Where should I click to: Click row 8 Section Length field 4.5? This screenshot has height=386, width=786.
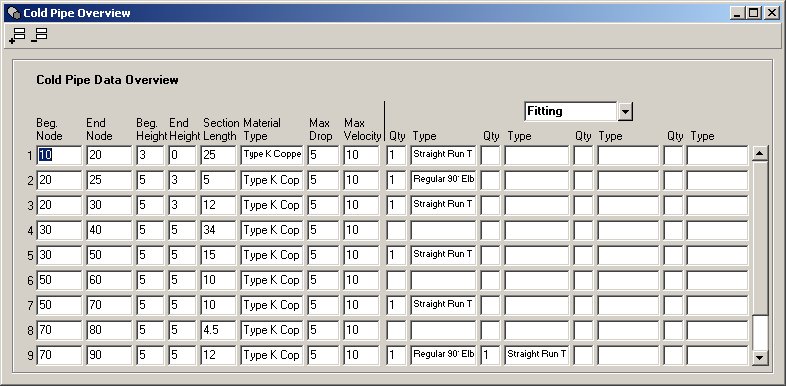click(x=218, y=331)
